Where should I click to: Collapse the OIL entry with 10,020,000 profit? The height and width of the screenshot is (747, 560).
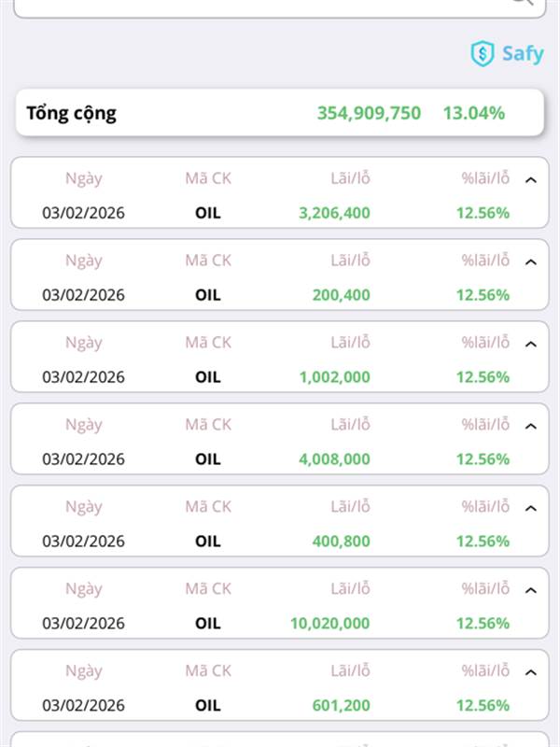pos(531,590)
